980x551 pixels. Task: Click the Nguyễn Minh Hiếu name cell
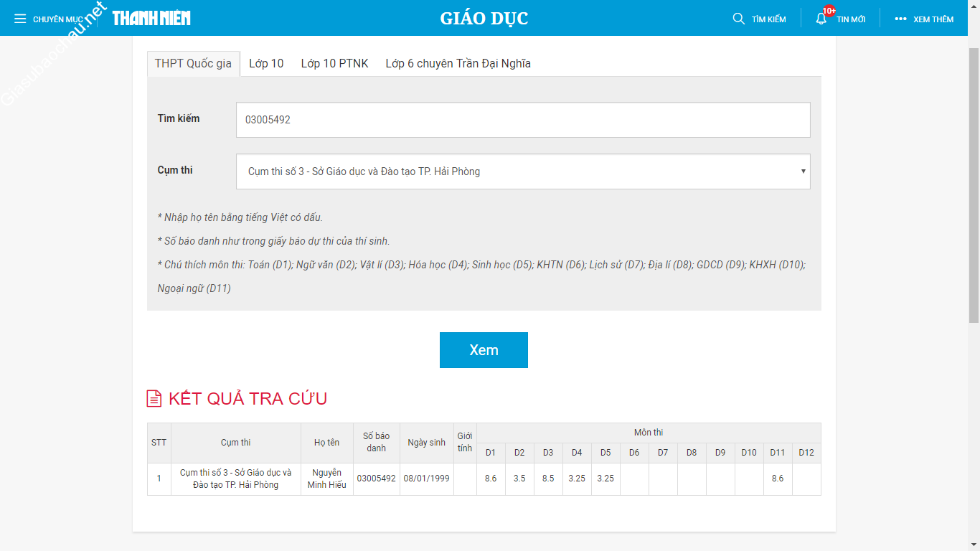point(327,479)
